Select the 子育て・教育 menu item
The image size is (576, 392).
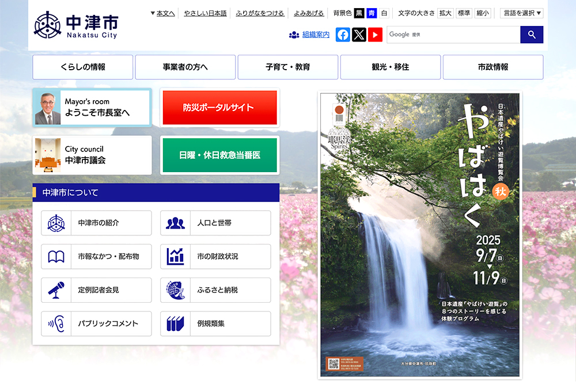(288, 67)
